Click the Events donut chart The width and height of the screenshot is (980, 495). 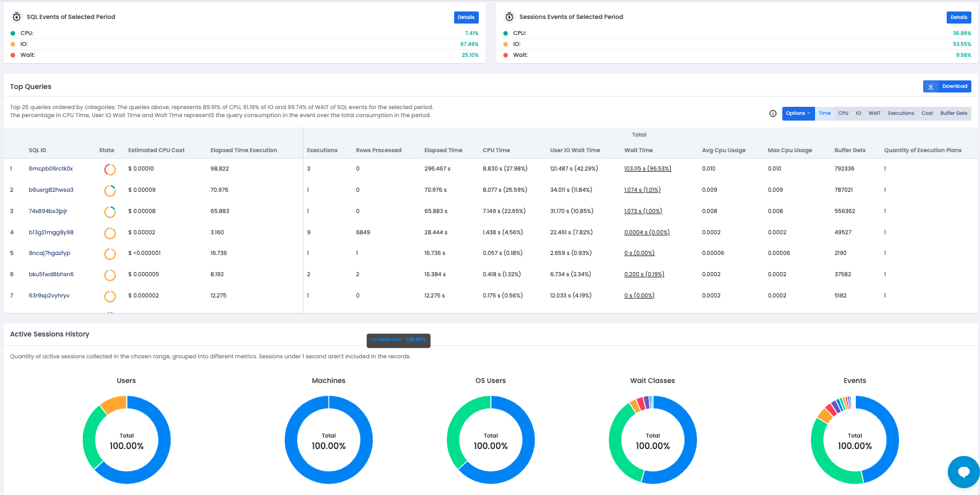pos(855,440)
